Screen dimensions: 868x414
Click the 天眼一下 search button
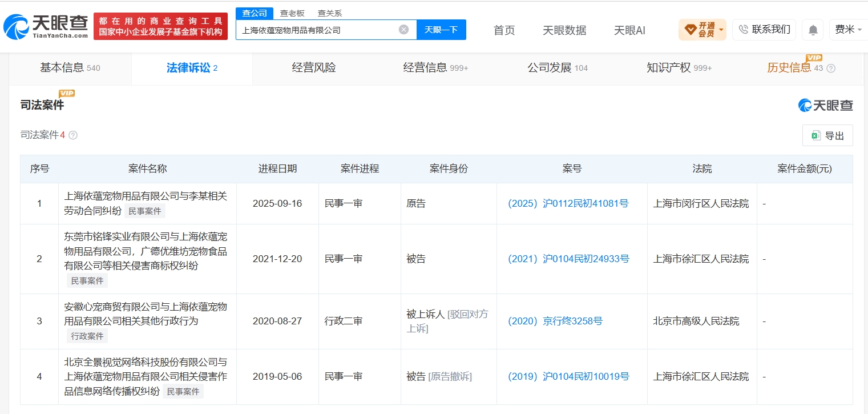441,30
